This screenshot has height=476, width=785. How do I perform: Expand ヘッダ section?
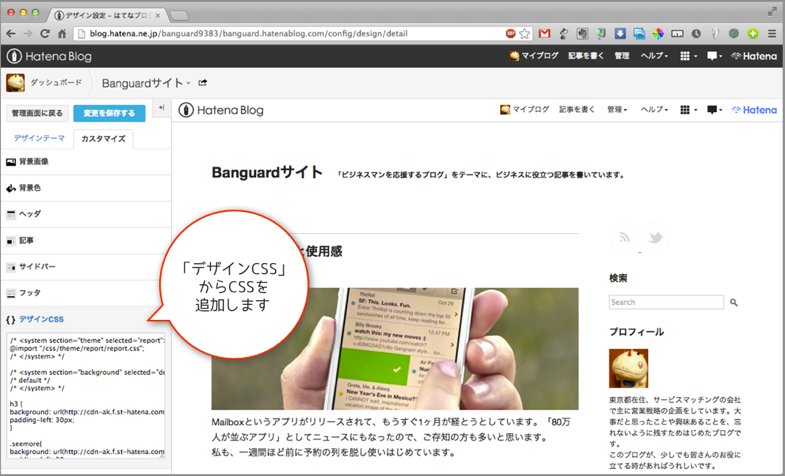[86, 214]
